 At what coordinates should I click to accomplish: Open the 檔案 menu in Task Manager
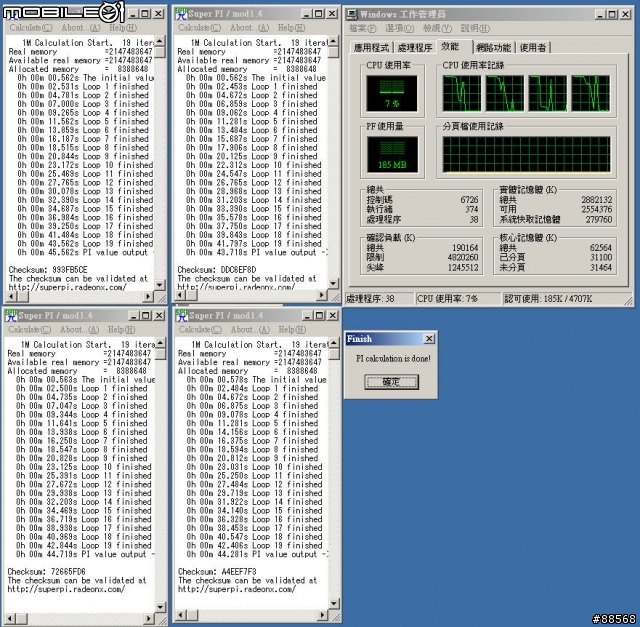[x=362, y=29]
